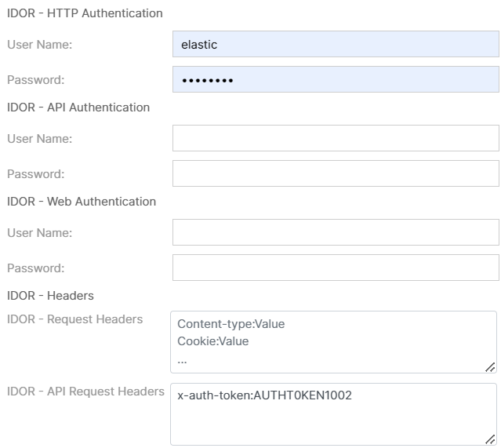Click the Password label under HTTP Authentication
Screen dimensions: 501x448
[x=36, y=80]
